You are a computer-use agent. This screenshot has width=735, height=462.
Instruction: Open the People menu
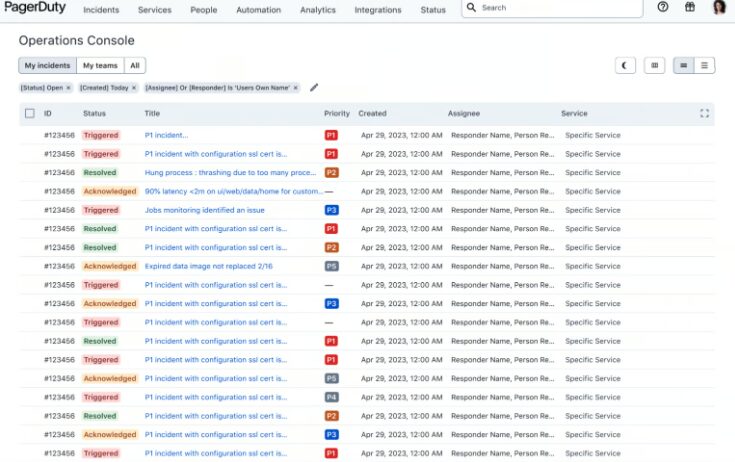203,10
